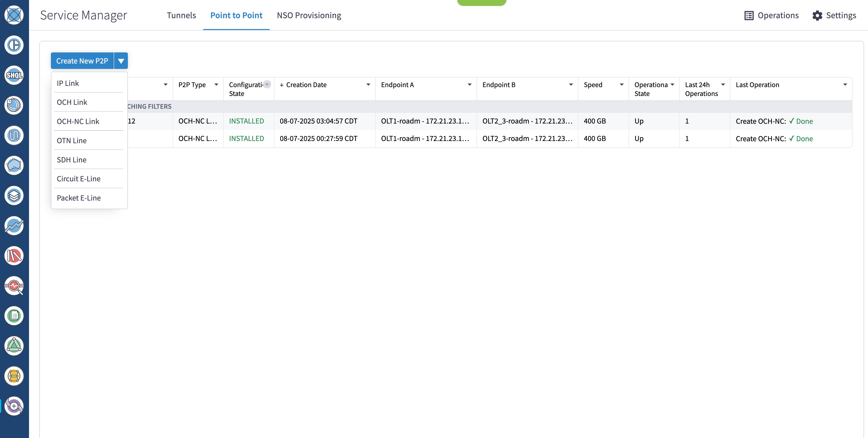Select Packet E-Line from the menu

(79, 198)
